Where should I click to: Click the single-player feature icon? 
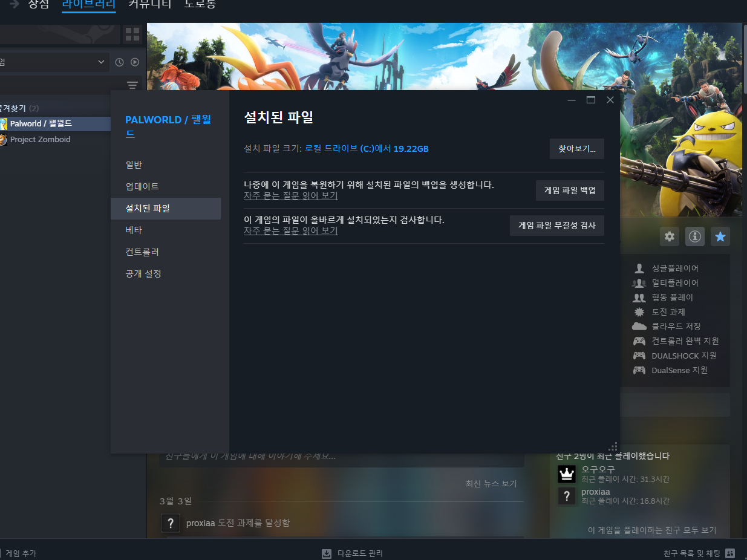pos(639,268)
